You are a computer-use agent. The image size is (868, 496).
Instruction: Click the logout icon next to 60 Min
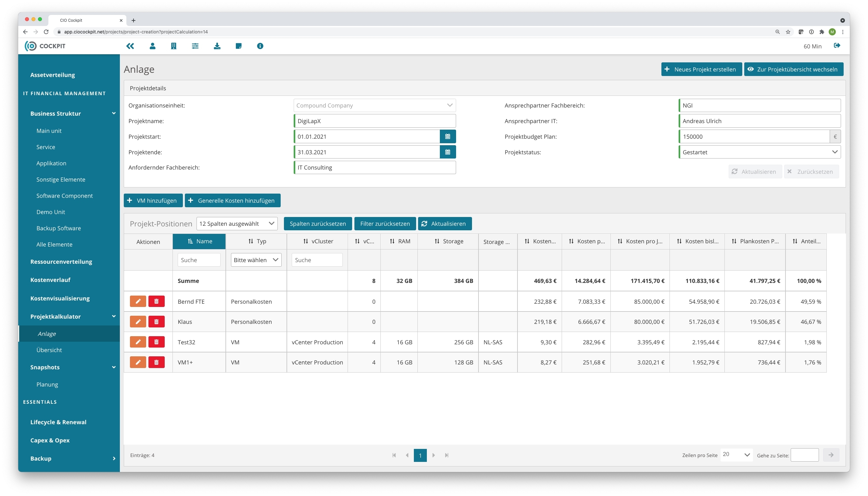(837, 46)
